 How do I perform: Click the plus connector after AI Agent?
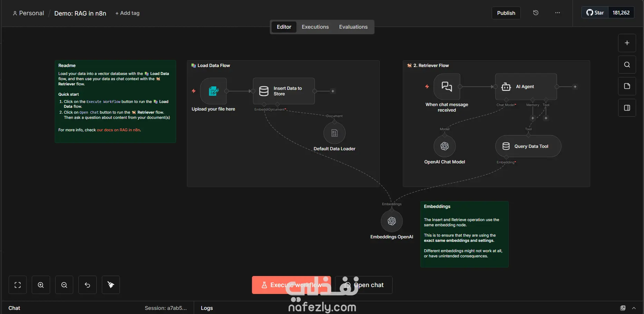(575, 87)
